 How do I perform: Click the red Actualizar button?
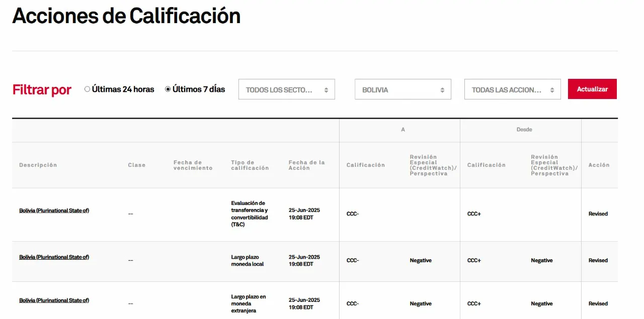pos(592,89)
